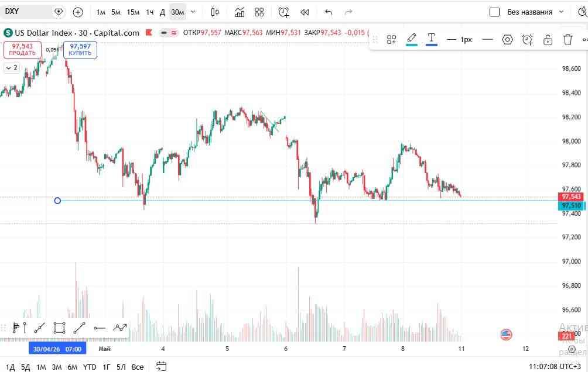Create an alert from top toolbar

pyautogui.click(x=284, y=12)
